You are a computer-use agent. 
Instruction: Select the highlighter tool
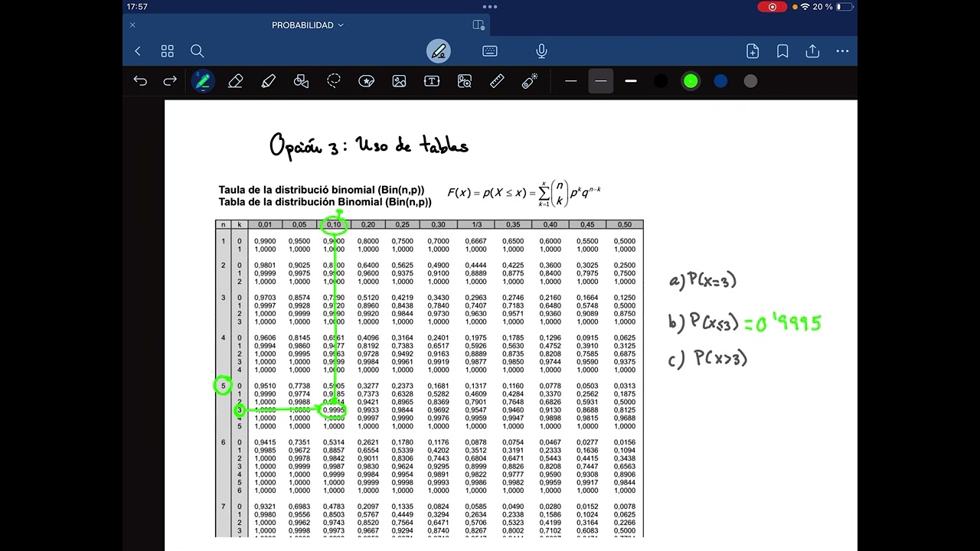[268, 80]
